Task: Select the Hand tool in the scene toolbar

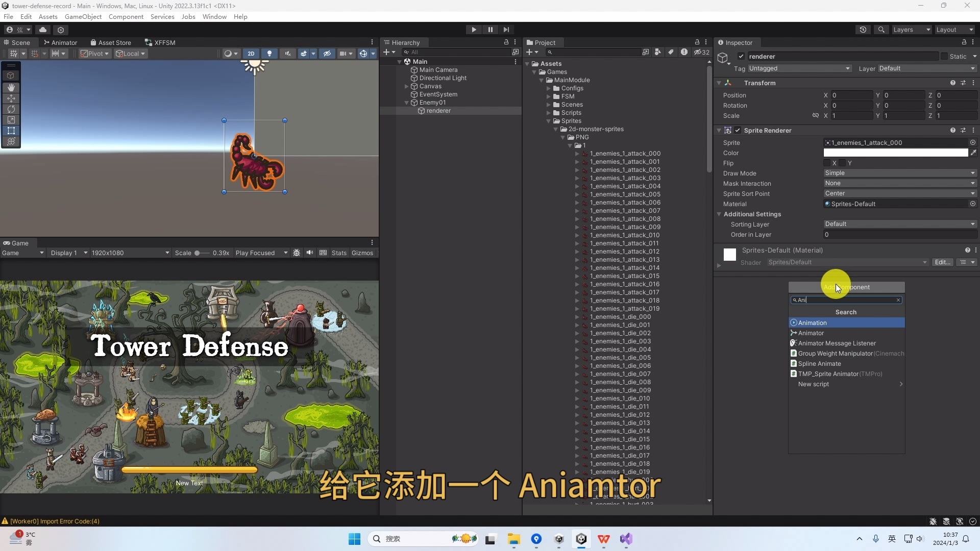Action: coord(11,88)
